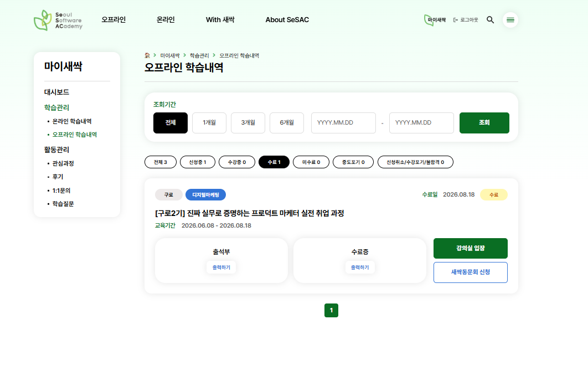Viewport: 588px width, 386px height.
Task: Go to home via breadcrumb house icon
Action: [x=147, y=55]
